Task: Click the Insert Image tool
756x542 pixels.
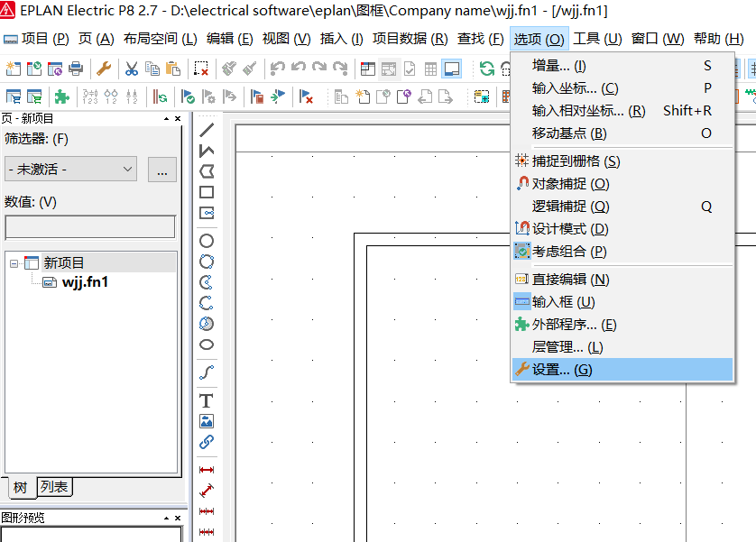Action: pyautogui.click(x=207, y=421)
